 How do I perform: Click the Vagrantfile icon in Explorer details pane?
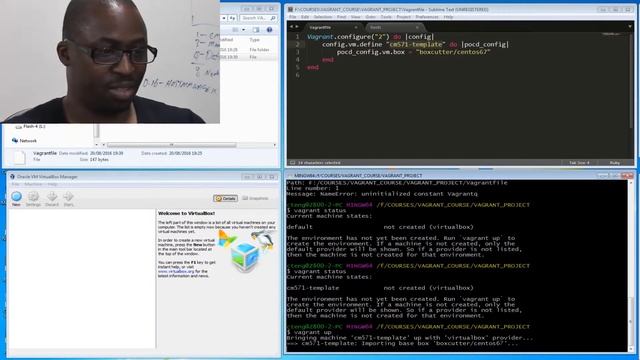(19, 157)
